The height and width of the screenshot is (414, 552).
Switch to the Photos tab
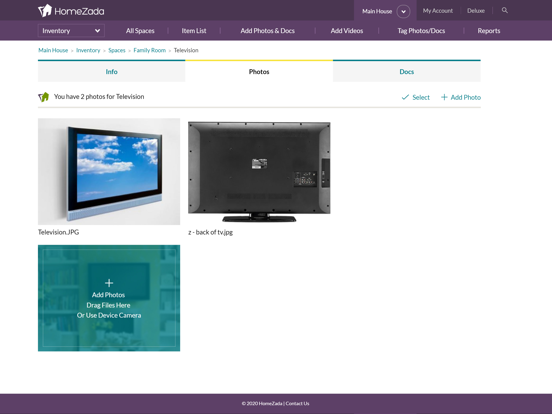pyautogui.click(x=259, y=71)
